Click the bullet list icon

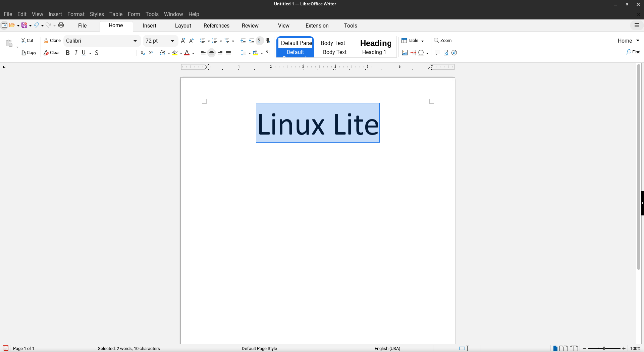(203, 41)
